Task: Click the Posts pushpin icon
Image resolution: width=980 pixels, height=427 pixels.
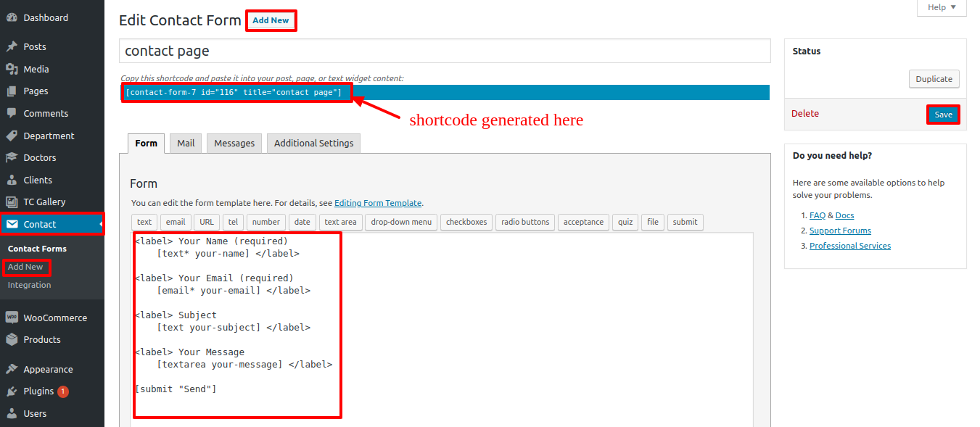Action: [x=12, y=46]
